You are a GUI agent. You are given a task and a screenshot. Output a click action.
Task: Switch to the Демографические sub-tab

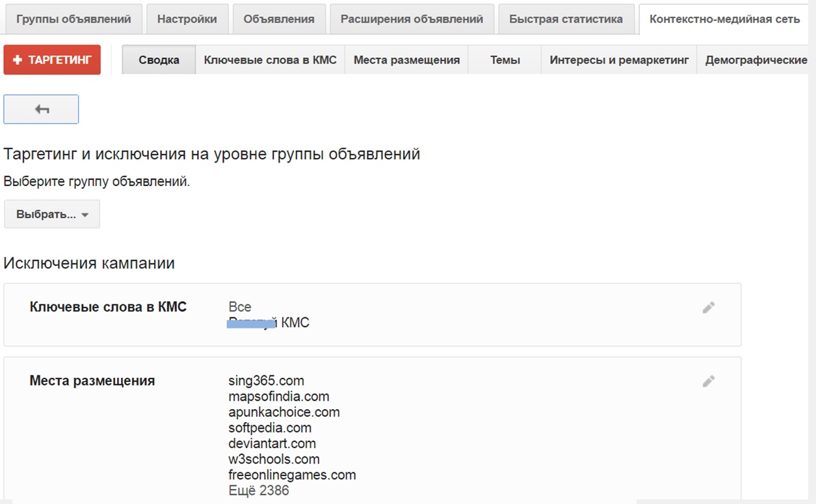(756, 60)
